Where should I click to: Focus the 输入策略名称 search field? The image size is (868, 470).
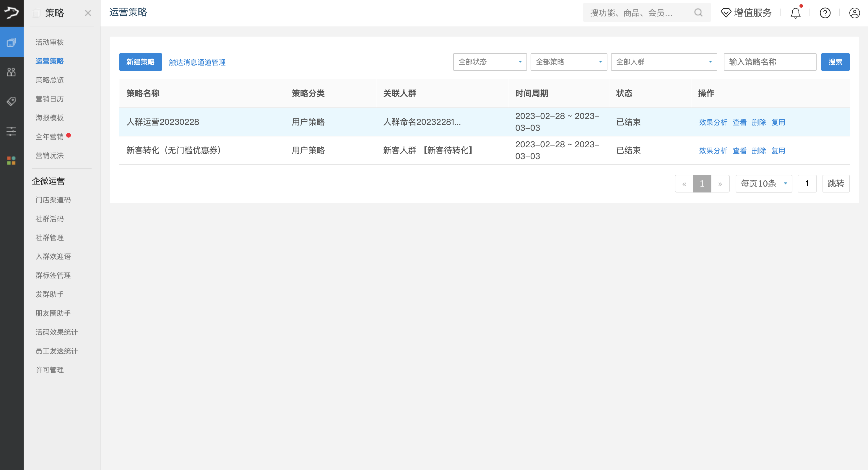pos(770,62)
